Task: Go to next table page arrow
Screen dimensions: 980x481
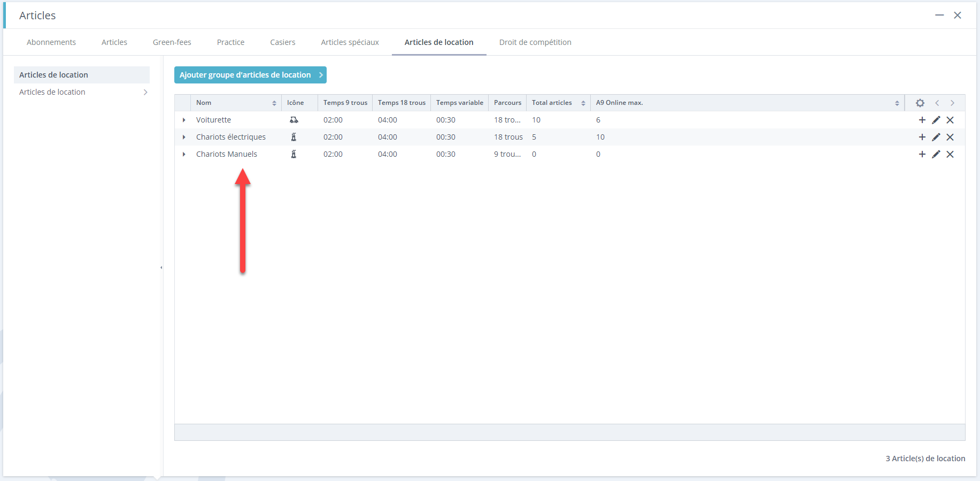Action: tap(952, 103)
